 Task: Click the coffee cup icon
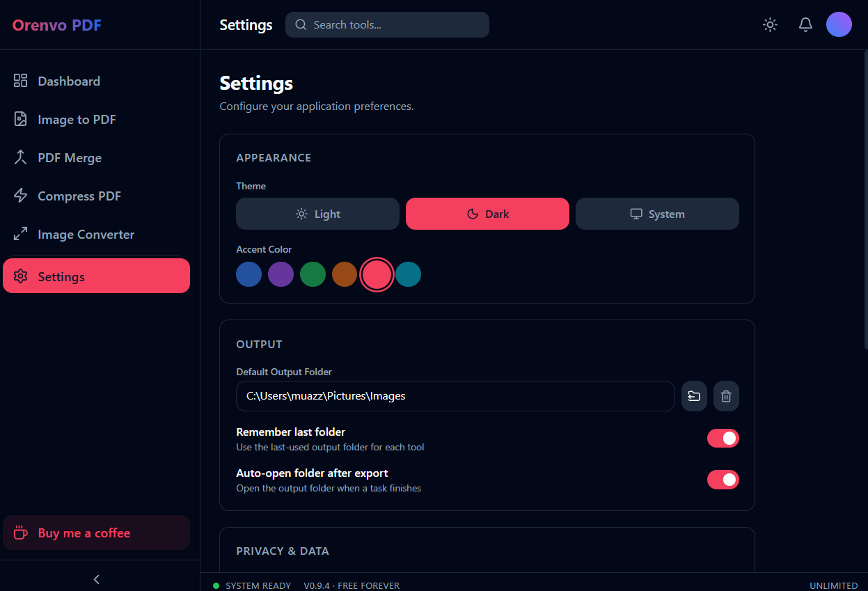20,533
